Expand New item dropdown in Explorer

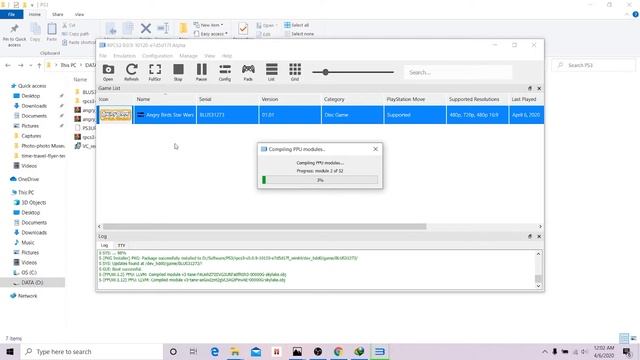click(209, 25)
